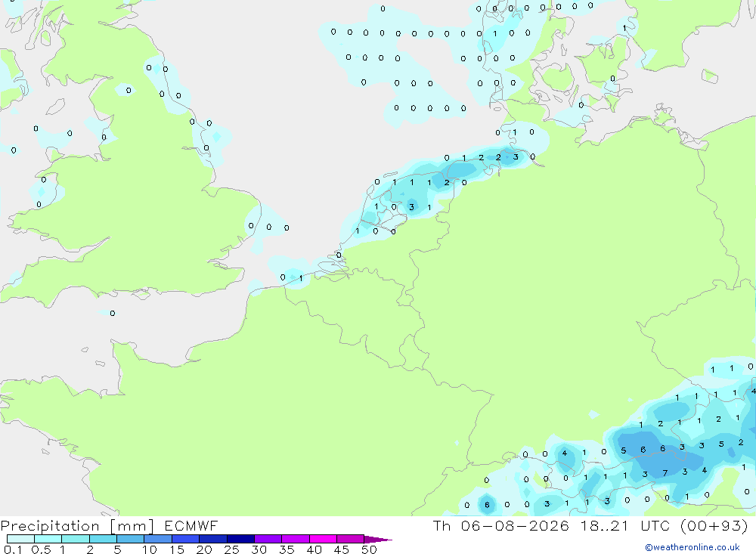Image resolution: width=756 pixels, height=554 pixels.
Task: Click the 'Precipitation [mm]' title text
Action: point(77,526)
